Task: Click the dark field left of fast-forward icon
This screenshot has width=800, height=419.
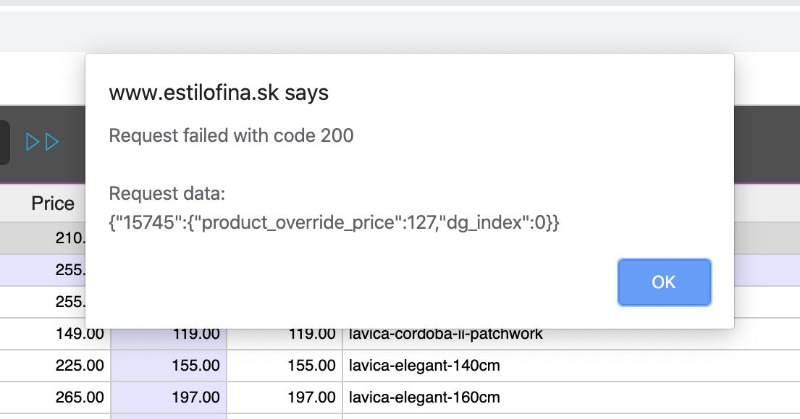Action: pyautogui.click(x=5, y=142)
